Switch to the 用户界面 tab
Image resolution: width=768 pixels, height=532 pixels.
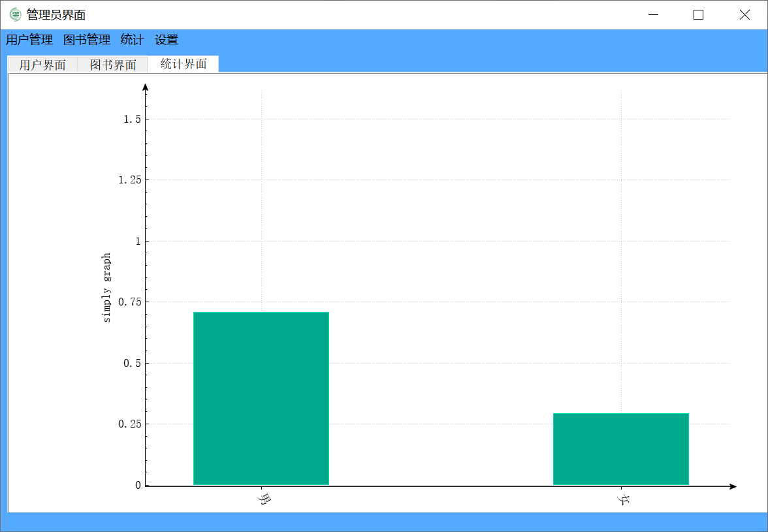(42, 65)
